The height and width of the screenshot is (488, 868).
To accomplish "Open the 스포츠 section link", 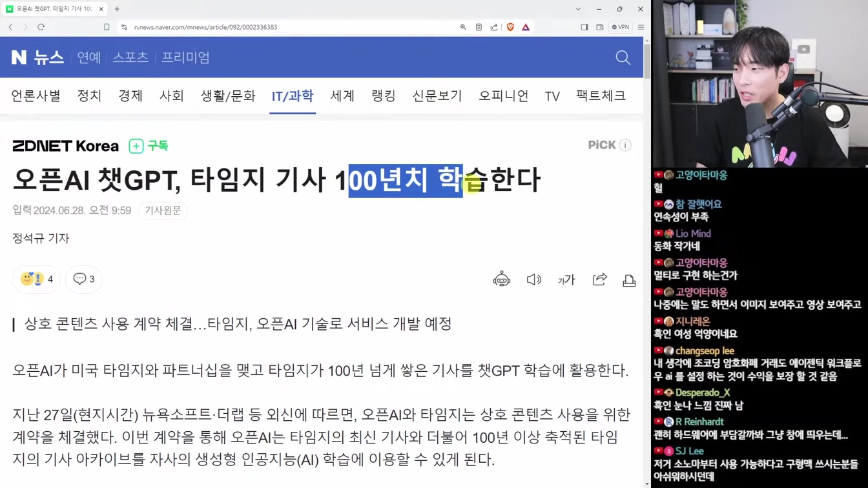I will coord(130,57).
